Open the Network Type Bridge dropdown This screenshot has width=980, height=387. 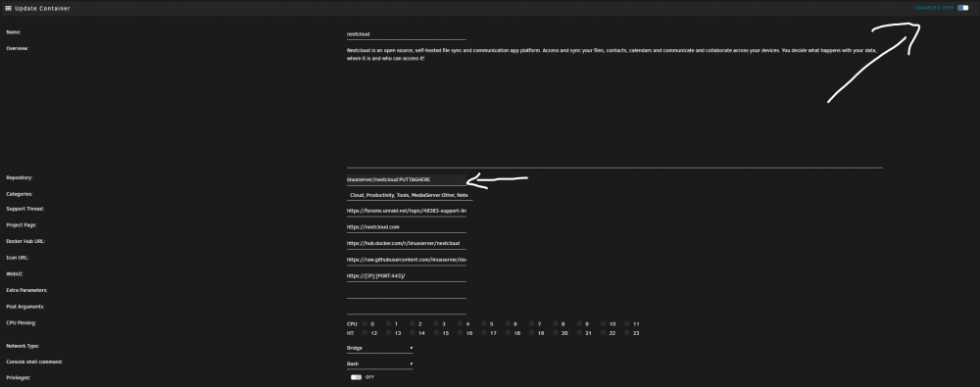pyautogui.click(x=379, y=348)
